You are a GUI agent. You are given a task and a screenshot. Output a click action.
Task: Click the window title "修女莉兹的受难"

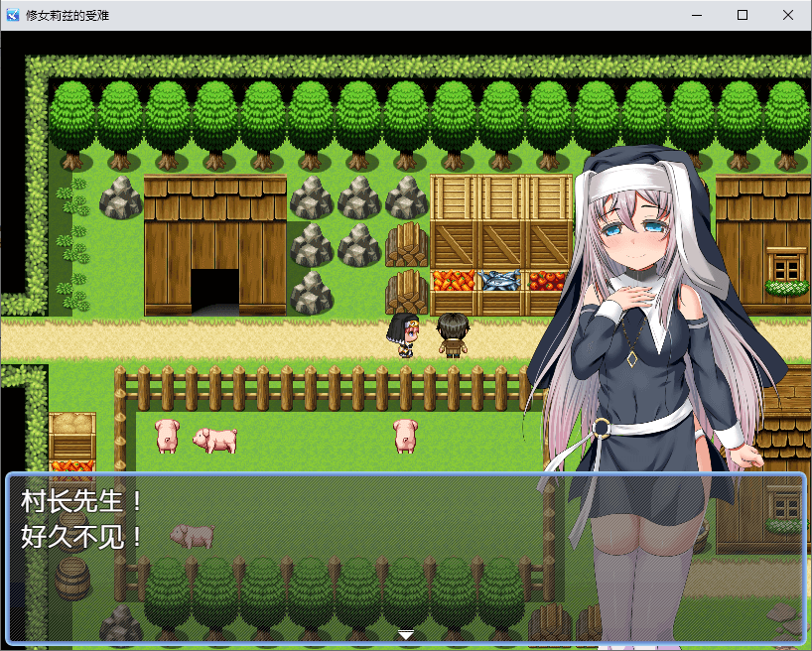[68, 15]
